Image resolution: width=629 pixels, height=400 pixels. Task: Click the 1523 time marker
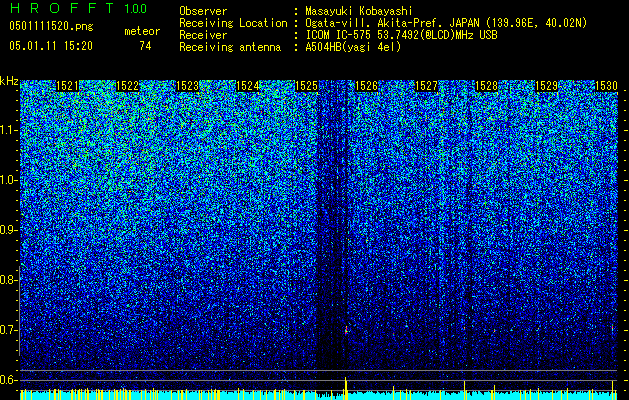tap(187, 86)
